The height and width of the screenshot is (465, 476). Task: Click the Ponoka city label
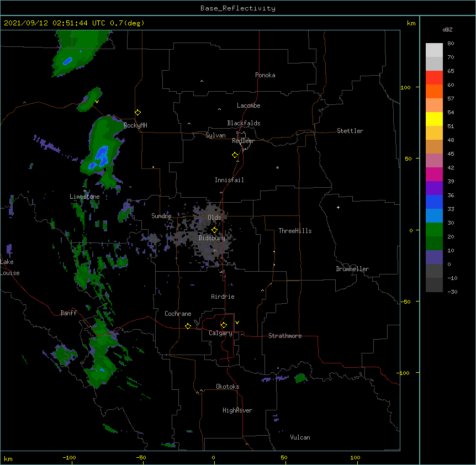point(265,75)
